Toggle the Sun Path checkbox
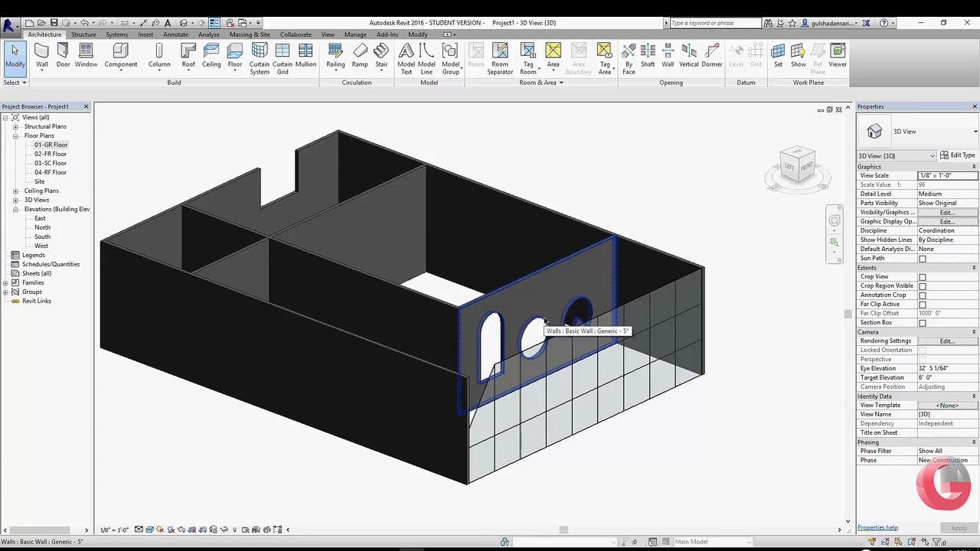Viewport: 980px width, 551px height. [923, 259]
